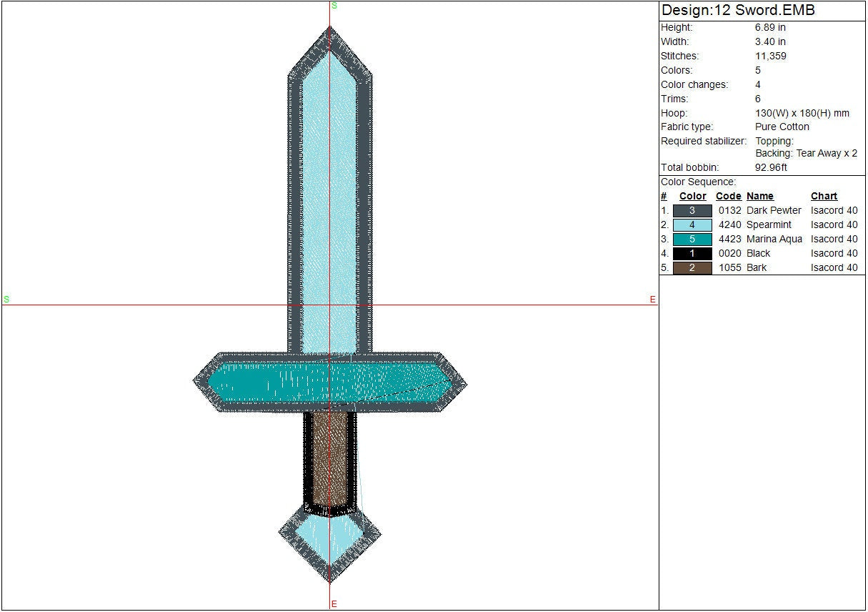868x612 pixels.
Task: Click the Name column header
Action: click(x=759, y=197)
